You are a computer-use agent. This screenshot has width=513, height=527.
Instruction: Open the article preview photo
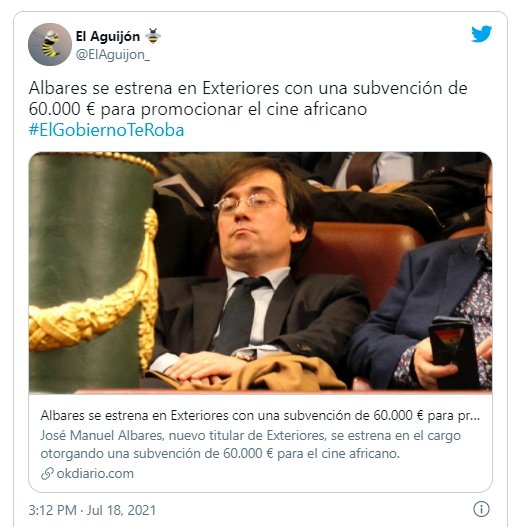pyautogui.click(x=260, y=273)
